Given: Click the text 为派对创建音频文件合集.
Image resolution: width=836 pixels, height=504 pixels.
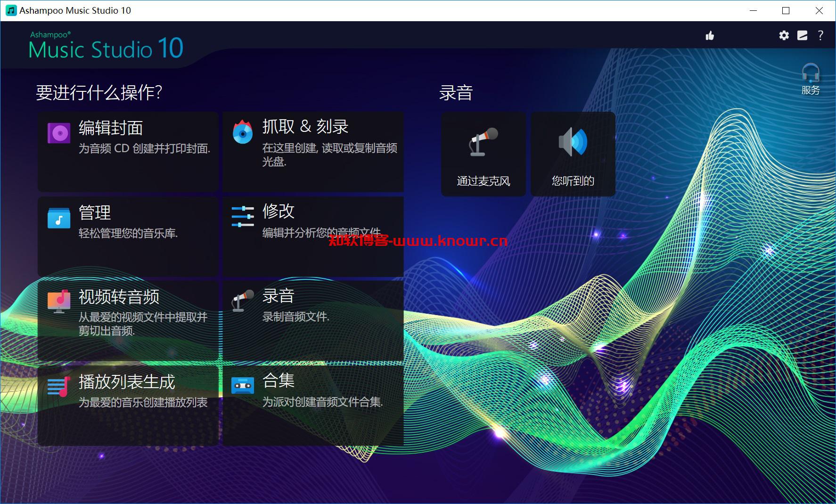Looking at the screenshot, I should [323, 402].
